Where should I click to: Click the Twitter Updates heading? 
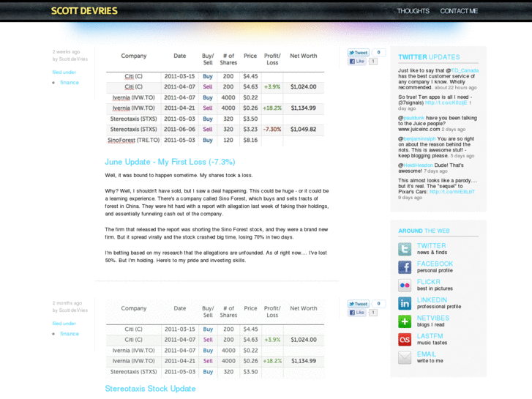click(429, 57)
